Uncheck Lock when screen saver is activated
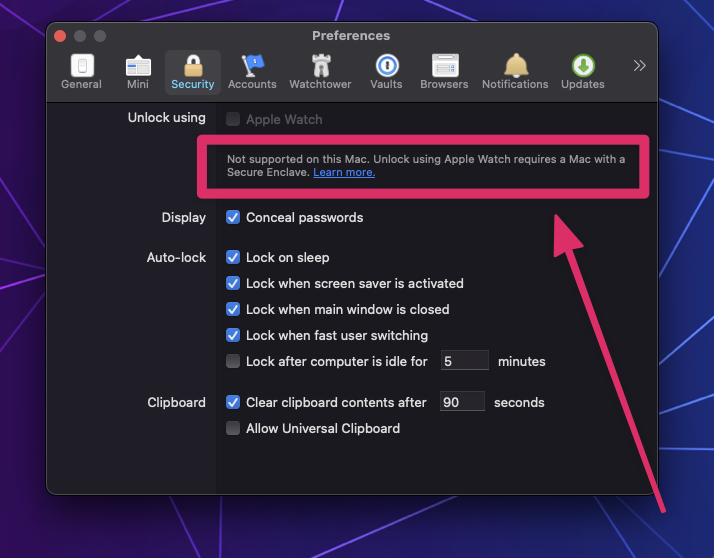The width and height of the screenshot is (714, 558). click(x=233, y=284)
